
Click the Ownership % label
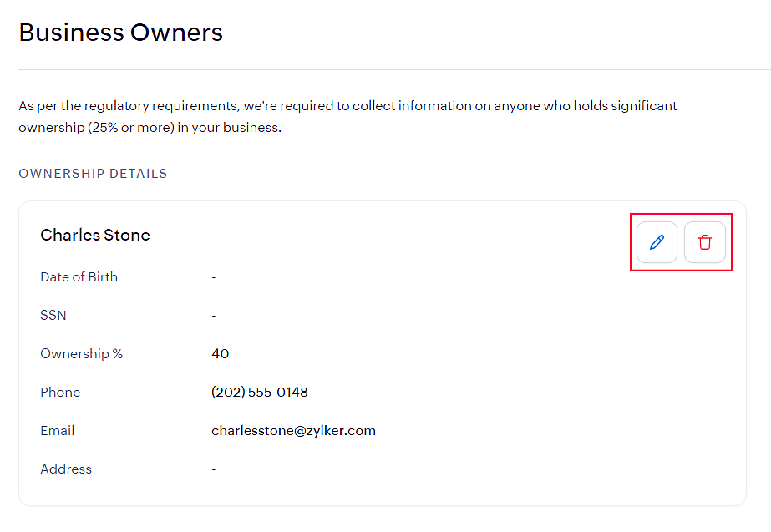click(x=81, y=354)
